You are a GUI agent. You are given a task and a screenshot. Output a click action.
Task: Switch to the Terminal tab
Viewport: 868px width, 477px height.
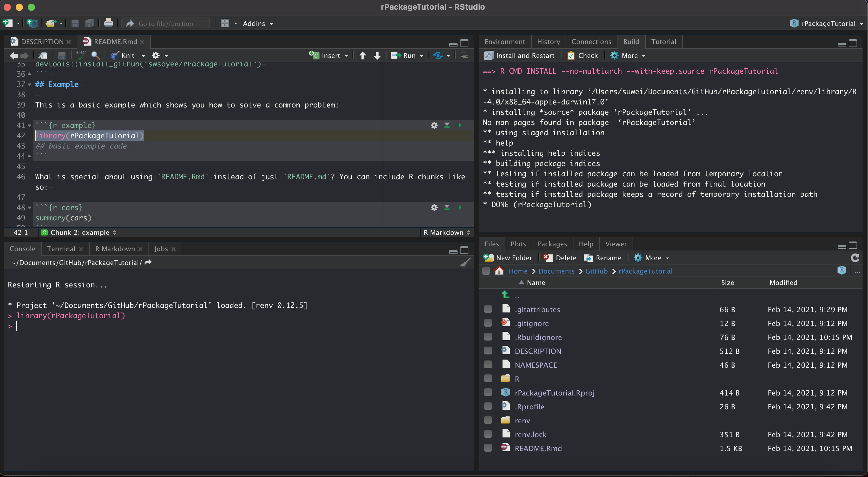[x=61, y=249]
